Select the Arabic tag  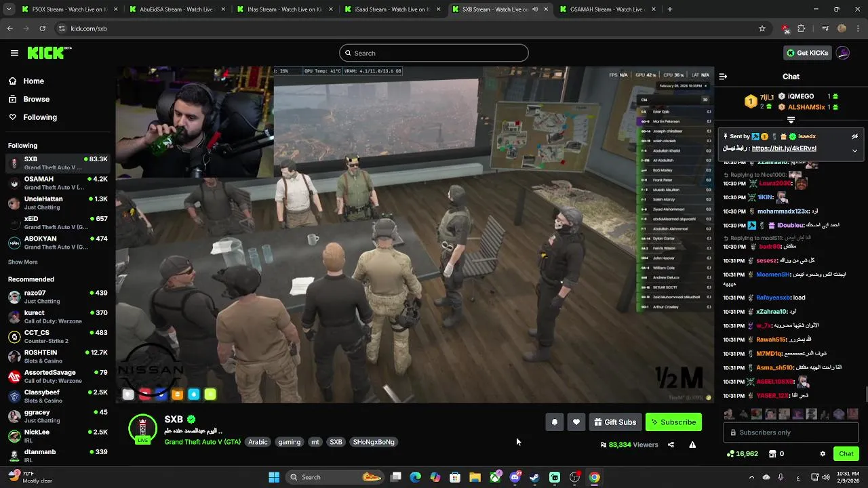pyautogui.click(x=258, y=442)
